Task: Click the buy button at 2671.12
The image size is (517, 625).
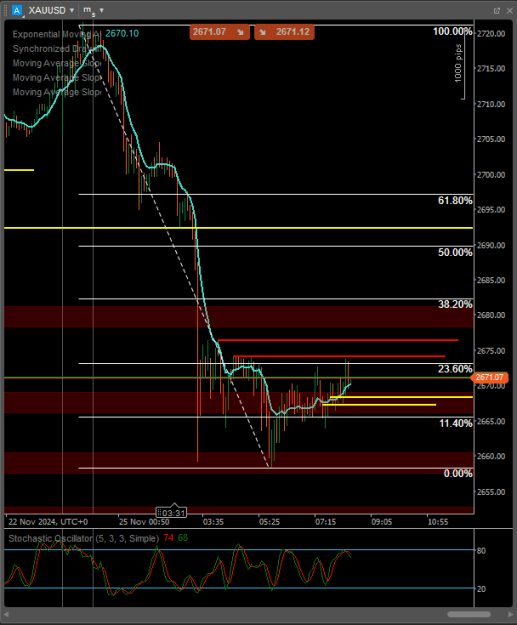Action: coord(284,32)
